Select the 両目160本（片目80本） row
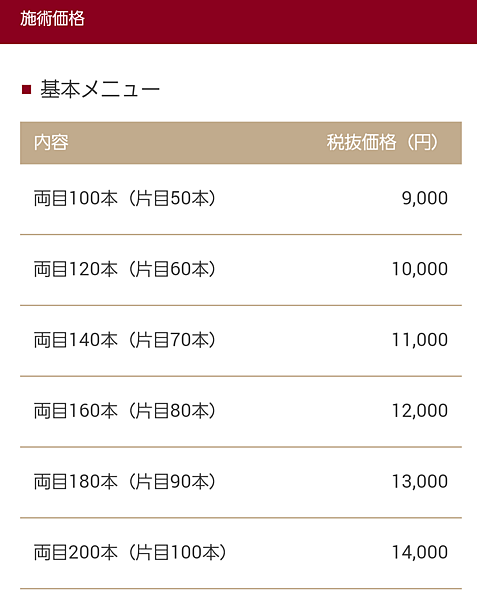 [241, 411]
